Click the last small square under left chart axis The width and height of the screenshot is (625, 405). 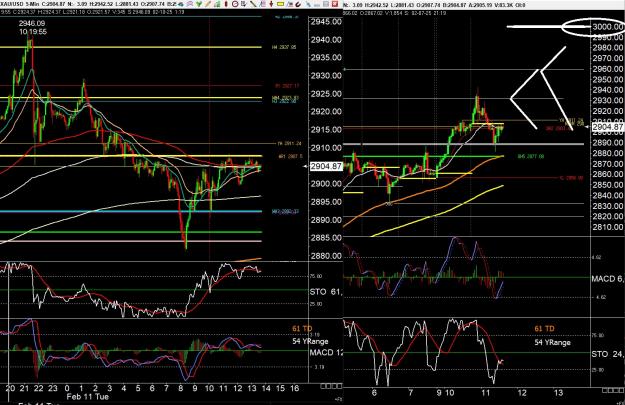tap(340, 386)
